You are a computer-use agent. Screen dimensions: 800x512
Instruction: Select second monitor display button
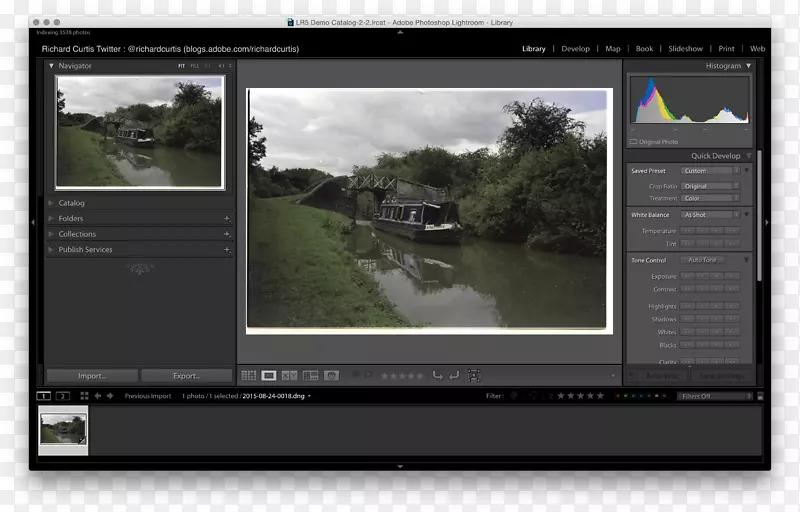(x=62, y=396)
